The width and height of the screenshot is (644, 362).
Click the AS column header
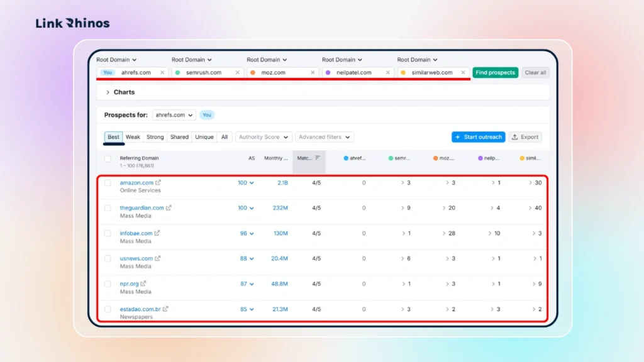[x=252, y=158]
